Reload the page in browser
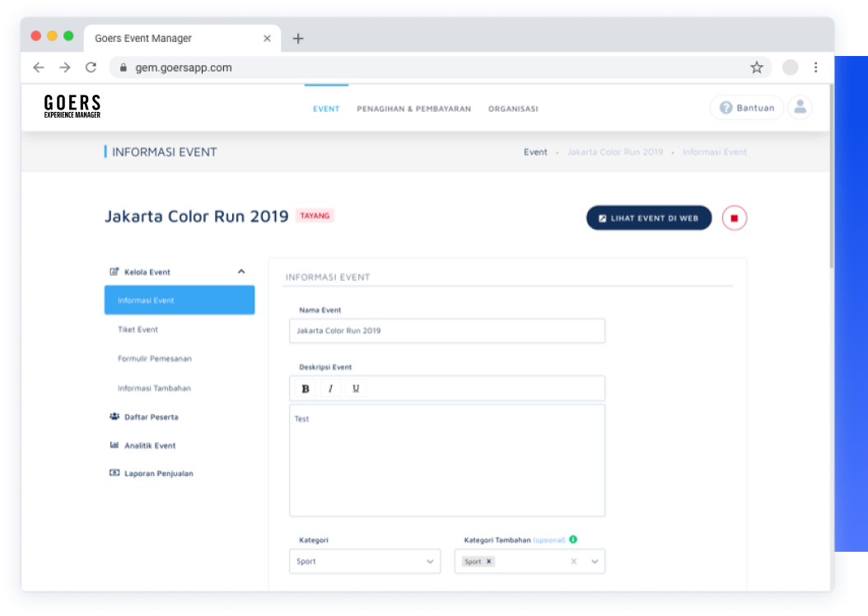868x616 pixels. [91, 68]
